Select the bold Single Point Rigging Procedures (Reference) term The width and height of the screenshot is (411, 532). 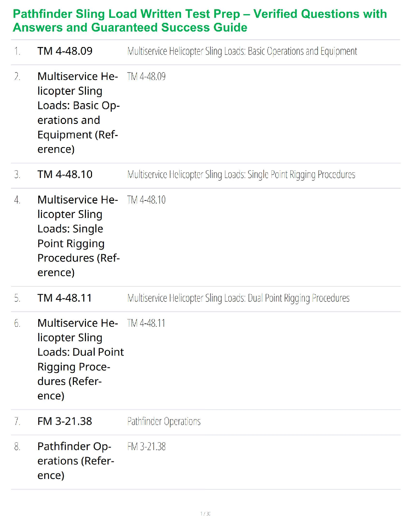78,236
